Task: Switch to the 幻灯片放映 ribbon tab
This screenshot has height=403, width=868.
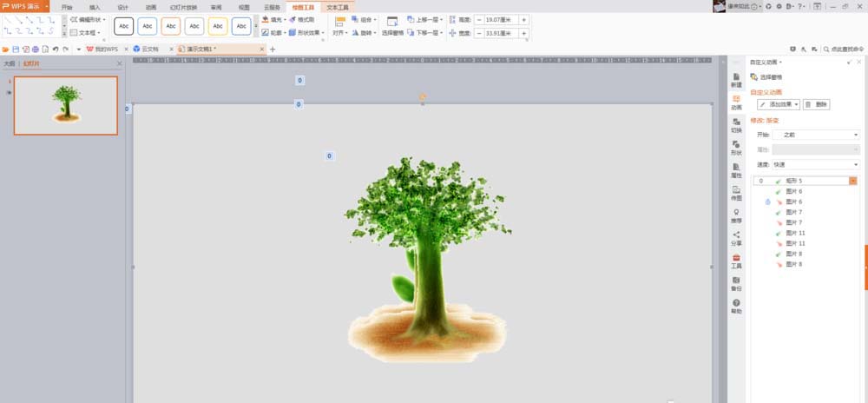Action: (x=183, y=7)
